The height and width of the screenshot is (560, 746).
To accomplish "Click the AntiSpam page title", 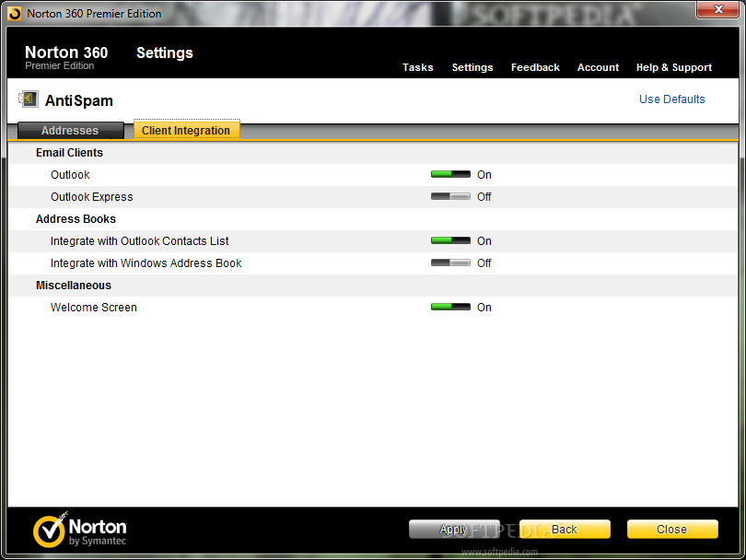I will [79, 101].
